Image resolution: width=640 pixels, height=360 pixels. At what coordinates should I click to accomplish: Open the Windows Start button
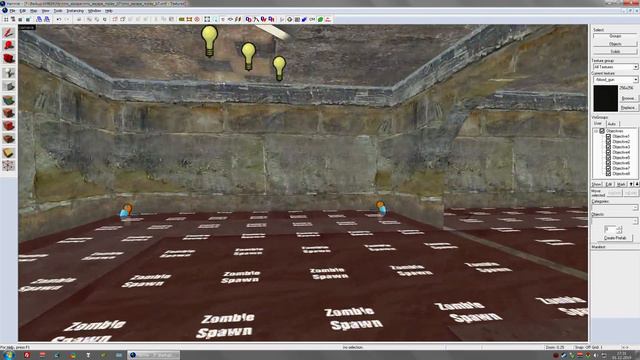8,355
